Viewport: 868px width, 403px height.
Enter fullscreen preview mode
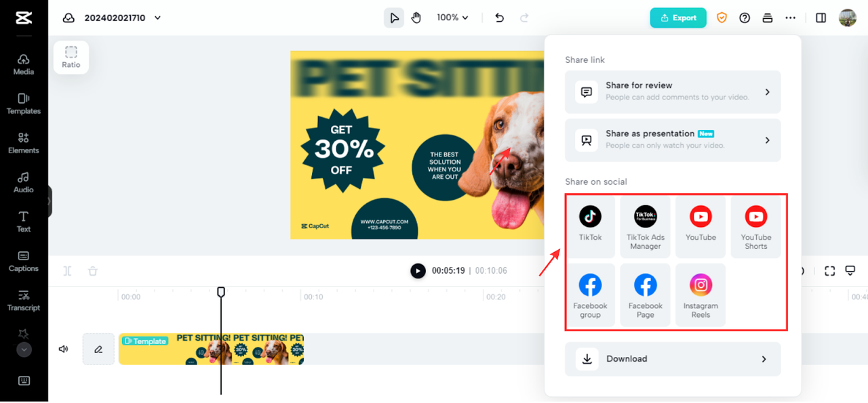pyautogui.click(x=829, y=271)
